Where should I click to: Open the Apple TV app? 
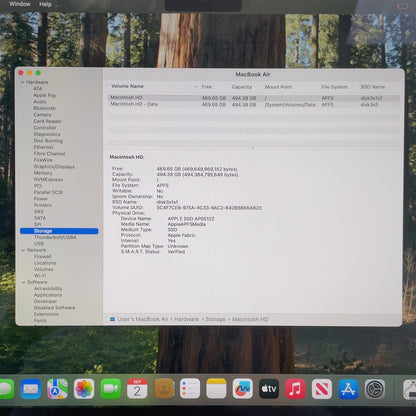[269, 389]
